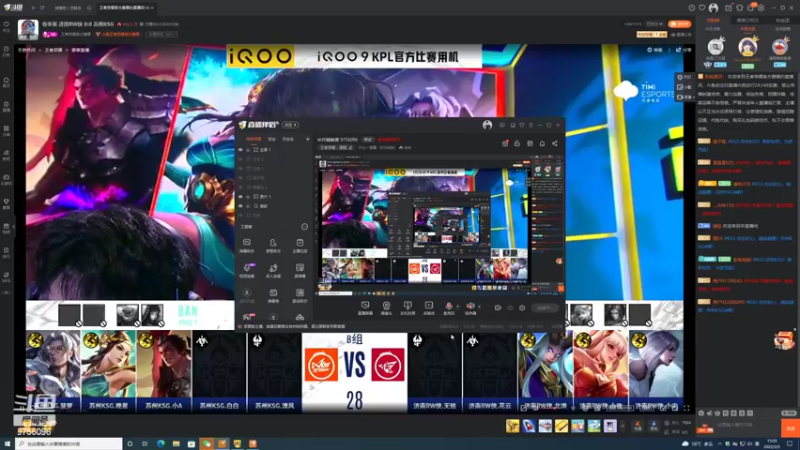
Task: Select the last tab of the right chat panel
Action: (782, 20)
